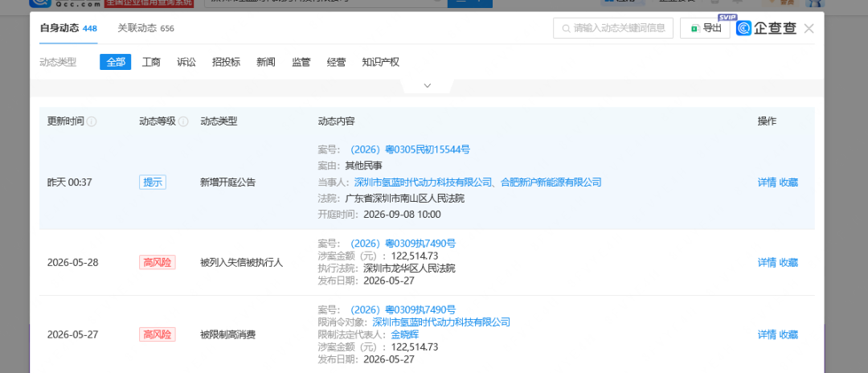Select the 监管 filter
The height and width of the screenshot is (373, 868).
tap(301, 62)
